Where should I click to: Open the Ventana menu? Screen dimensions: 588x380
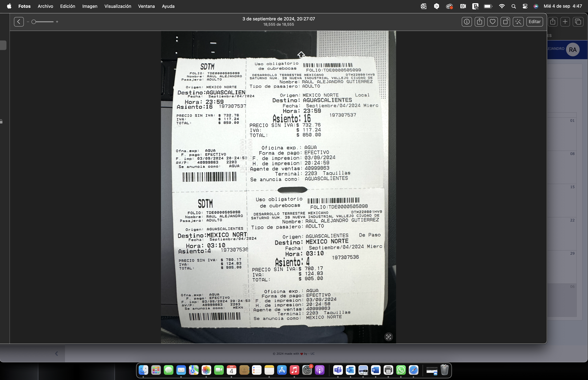click(x=146, y=6)
